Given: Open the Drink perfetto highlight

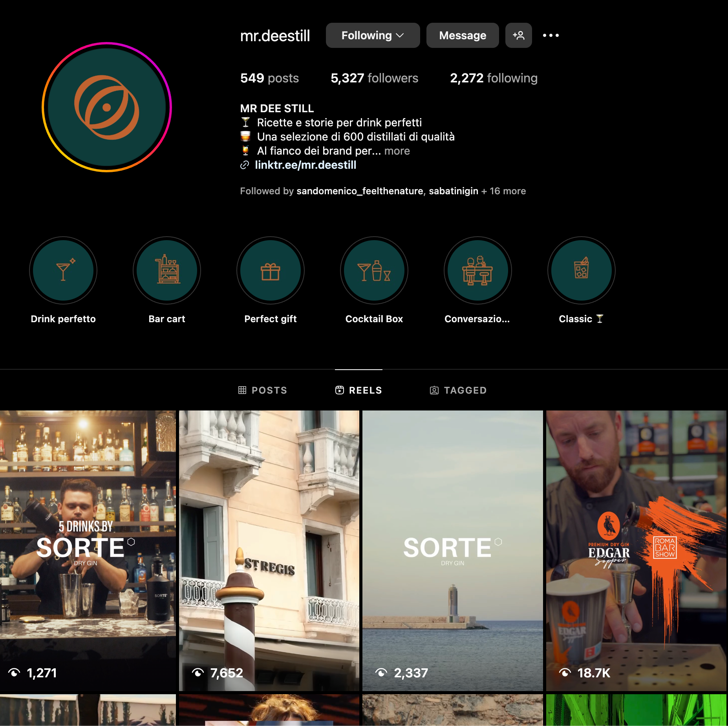Looking at the screenshot, I should (63, 270).
